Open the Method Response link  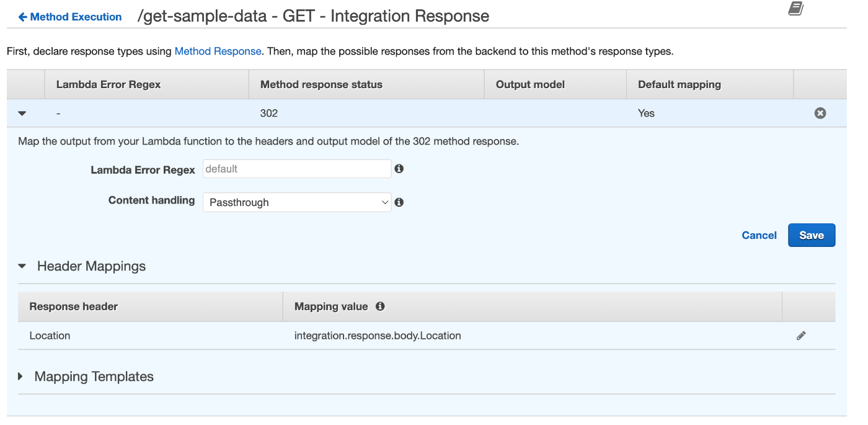(x=218, y=51)
